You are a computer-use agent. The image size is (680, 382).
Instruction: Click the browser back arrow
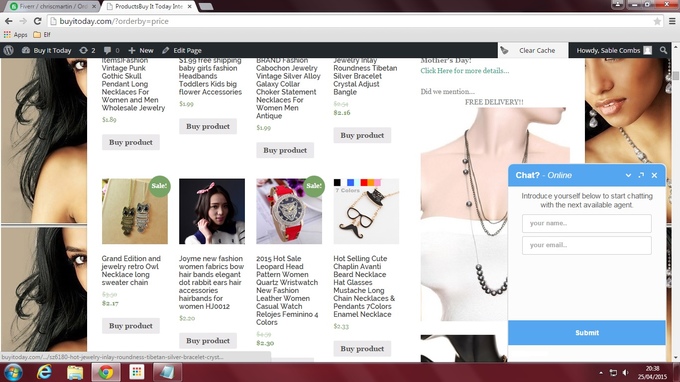(x=9, y=21)
